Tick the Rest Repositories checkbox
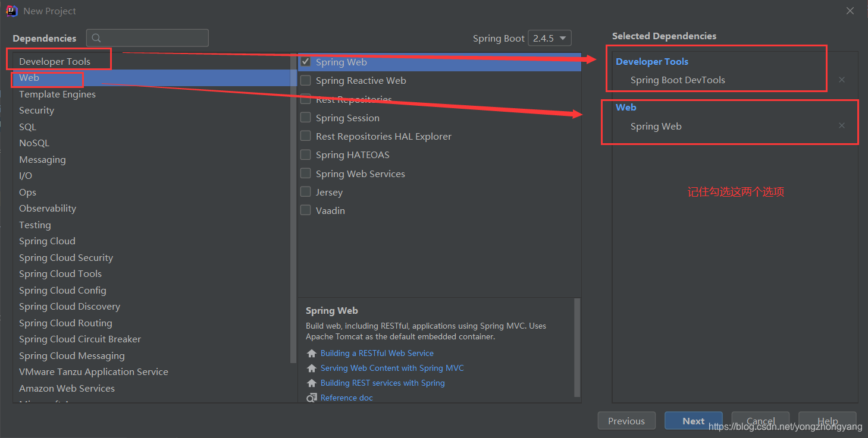The height and width of the screenshot is (438, 868). pos(306,99)
